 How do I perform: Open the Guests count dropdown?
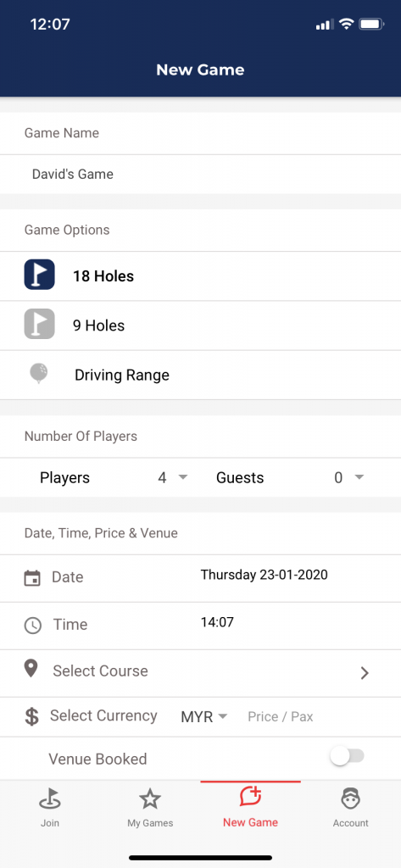[348, 478]
